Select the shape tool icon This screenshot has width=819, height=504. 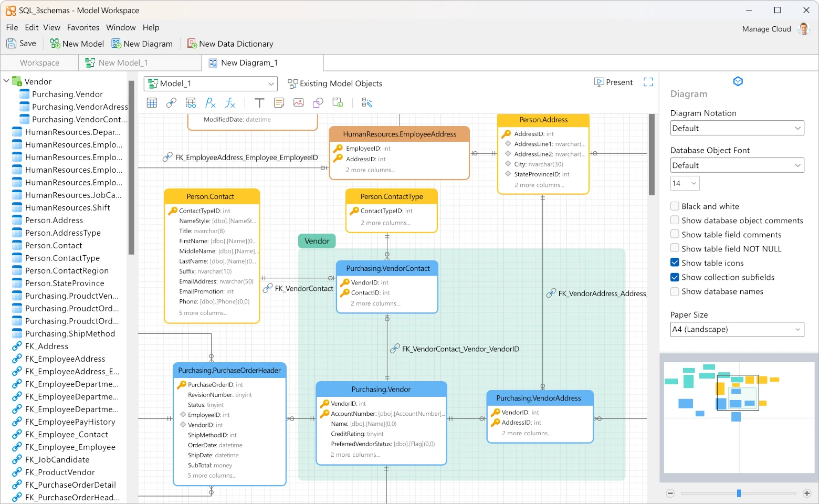(318, 103)
